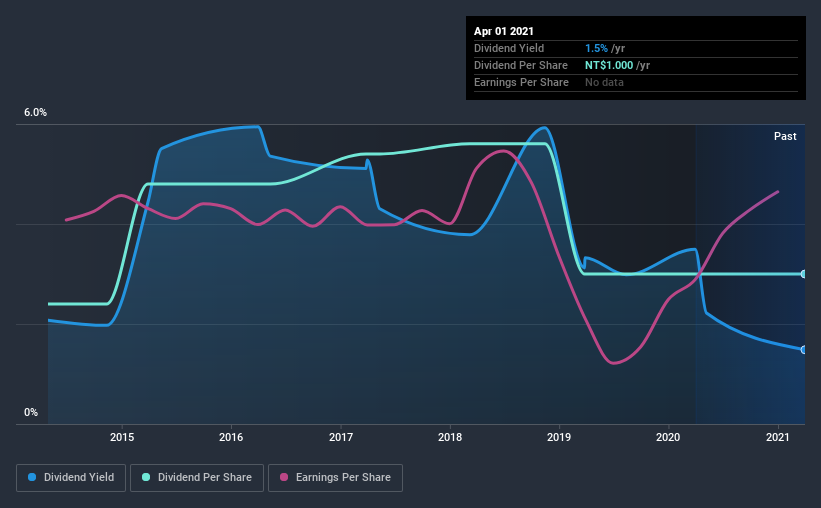Select the Dividend Per Share endpoint marker
The width and height of the screenshot is (821, 508).
coord(803,274)
